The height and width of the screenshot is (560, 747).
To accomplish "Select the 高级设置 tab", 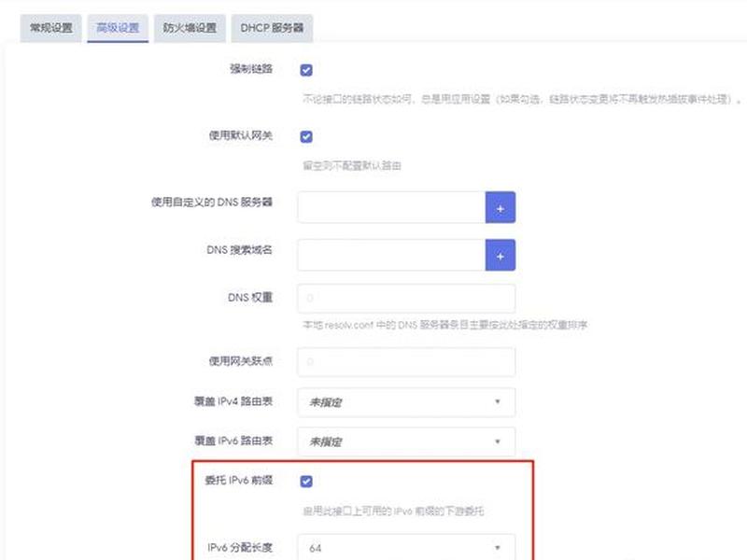I will coord(118,28).
